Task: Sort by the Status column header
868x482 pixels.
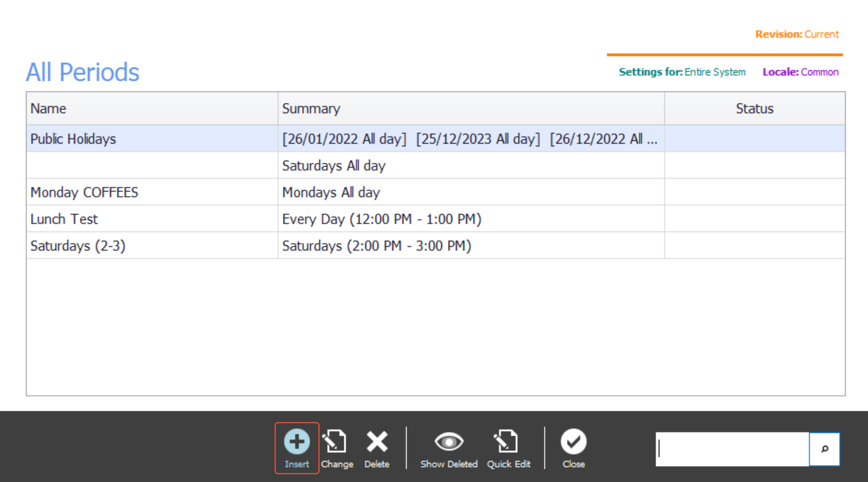Action: 755,109
